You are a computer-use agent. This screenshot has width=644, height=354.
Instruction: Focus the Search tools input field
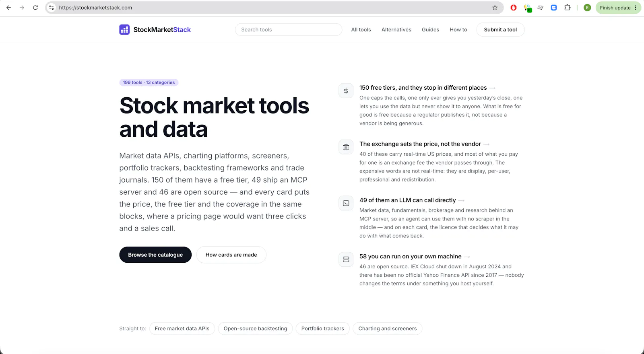tap(289, 30)
